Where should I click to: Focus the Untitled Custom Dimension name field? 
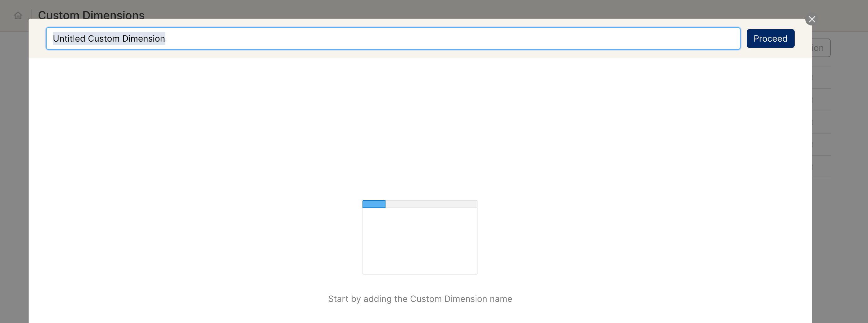click(x=393, y=39)
